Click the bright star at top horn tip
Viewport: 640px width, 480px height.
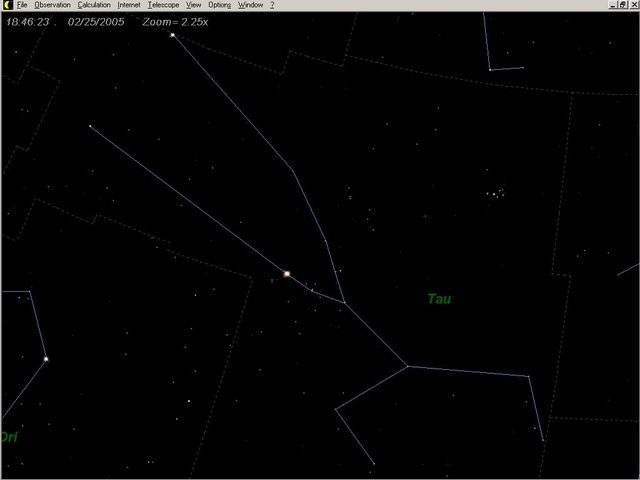[172, 35]
